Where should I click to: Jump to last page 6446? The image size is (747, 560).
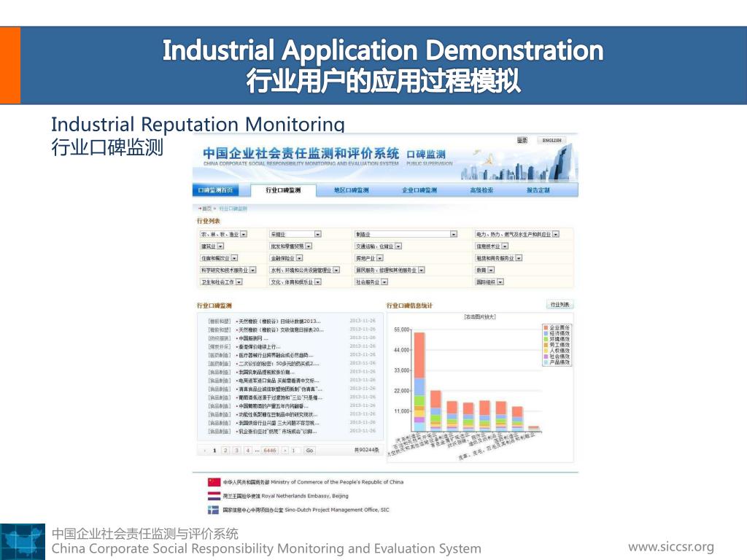(270, 451)
